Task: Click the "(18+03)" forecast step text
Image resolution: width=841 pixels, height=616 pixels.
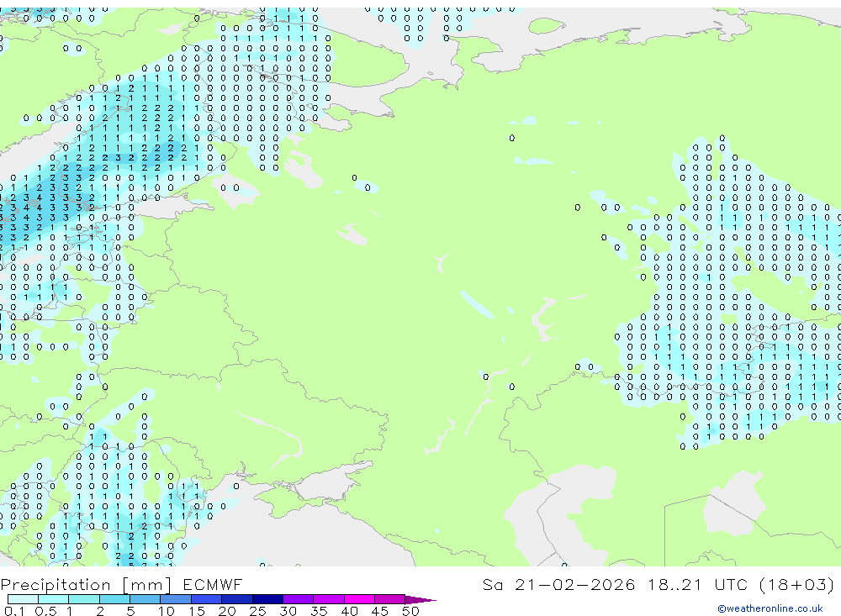Action: [797, 584]
